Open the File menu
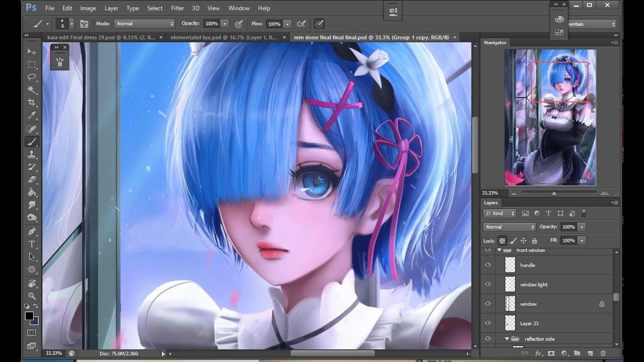Viewport: 644px width, 362px height. tap(49, 8)
